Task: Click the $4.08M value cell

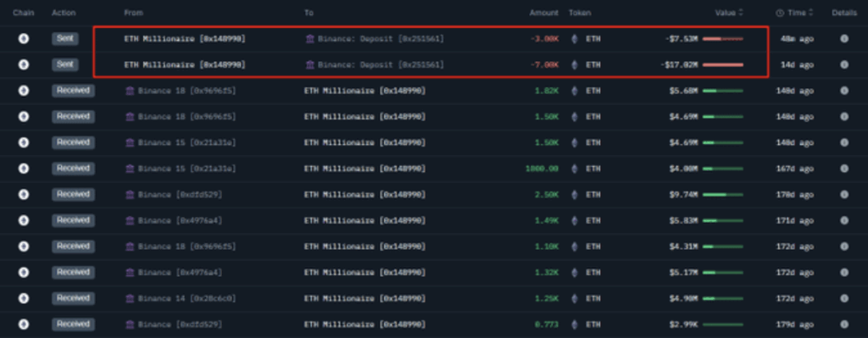Action: click(x=683, y=169)
